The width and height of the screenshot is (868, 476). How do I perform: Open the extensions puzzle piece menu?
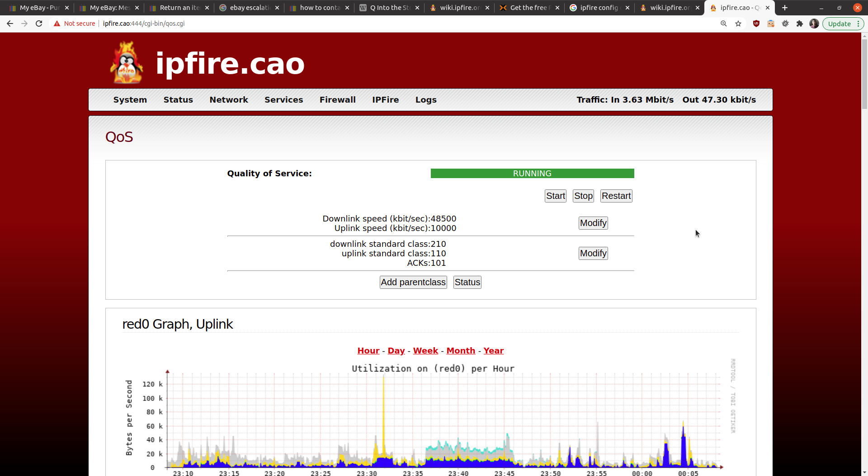[800, 24]
